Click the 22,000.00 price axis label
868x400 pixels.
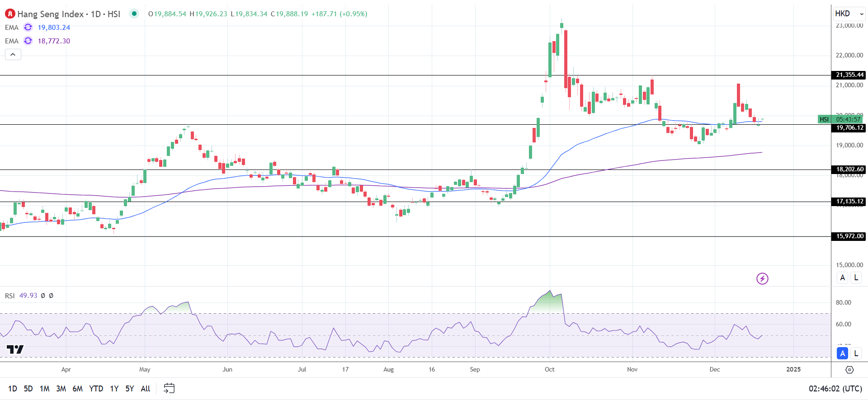coord(849,55)
